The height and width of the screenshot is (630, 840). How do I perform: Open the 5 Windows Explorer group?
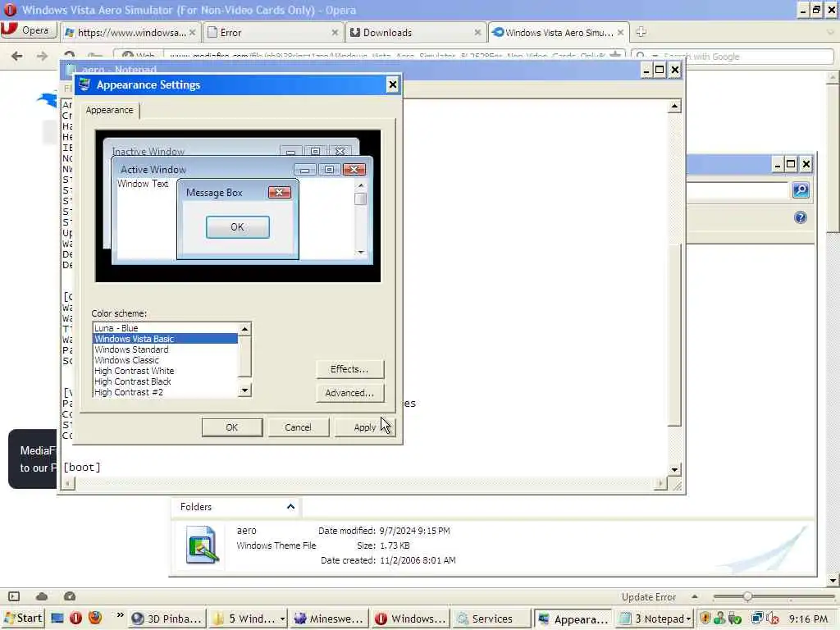point(248,619)
